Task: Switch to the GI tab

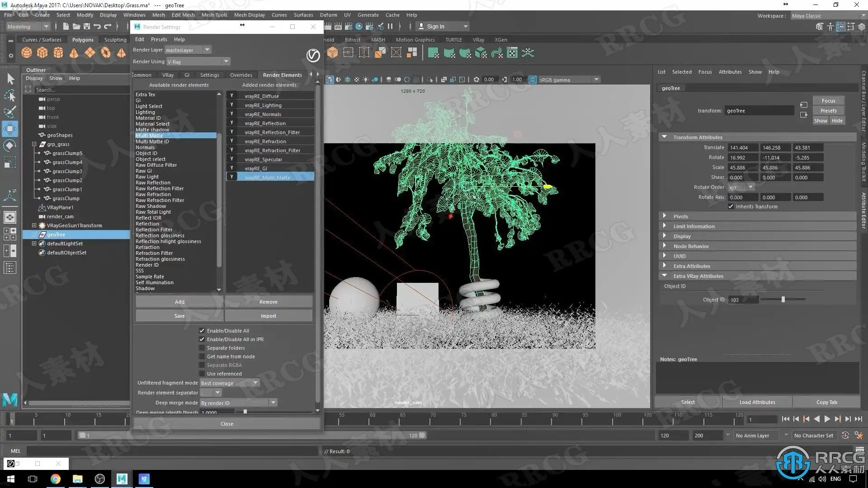Action: pos(187,75)
